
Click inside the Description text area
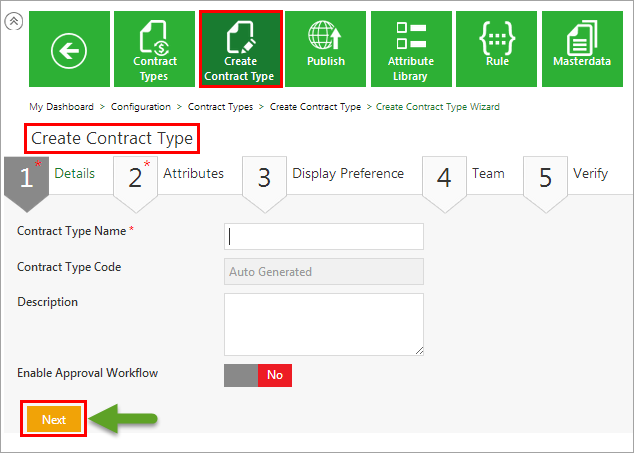coord(323,323)
